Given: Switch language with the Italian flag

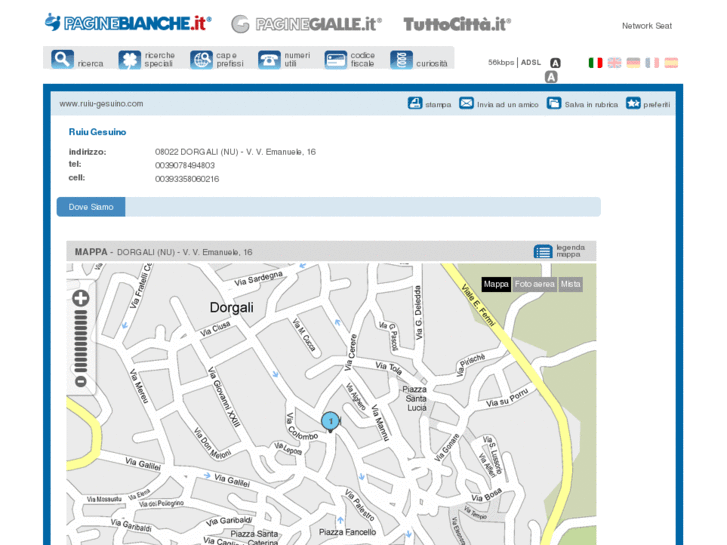Looking at the screenshot, I should click(x=595, y=63).
